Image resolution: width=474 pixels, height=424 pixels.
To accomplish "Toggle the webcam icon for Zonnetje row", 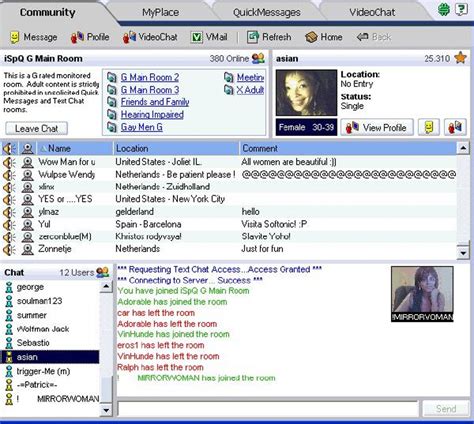I will tap(28, 249).
